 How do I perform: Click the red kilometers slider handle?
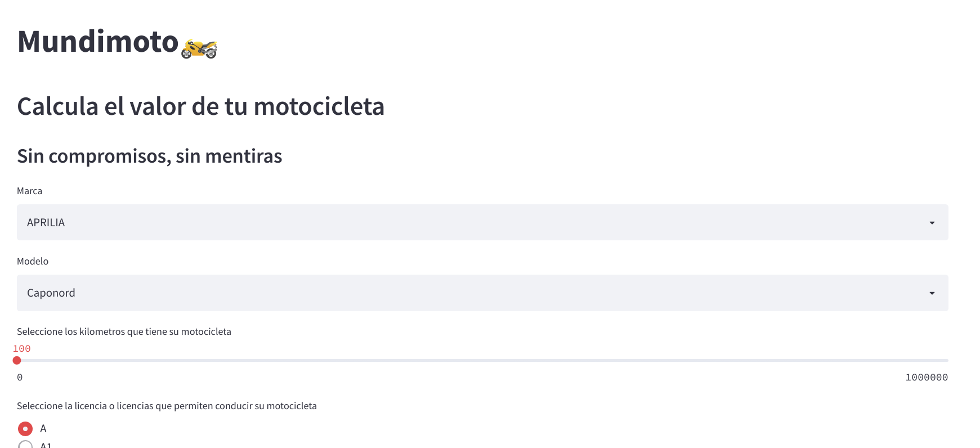(x=17, y=360)
